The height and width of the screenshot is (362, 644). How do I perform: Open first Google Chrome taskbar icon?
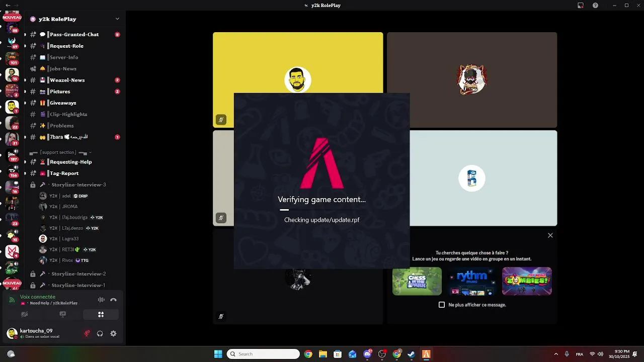tap(308, 354)
